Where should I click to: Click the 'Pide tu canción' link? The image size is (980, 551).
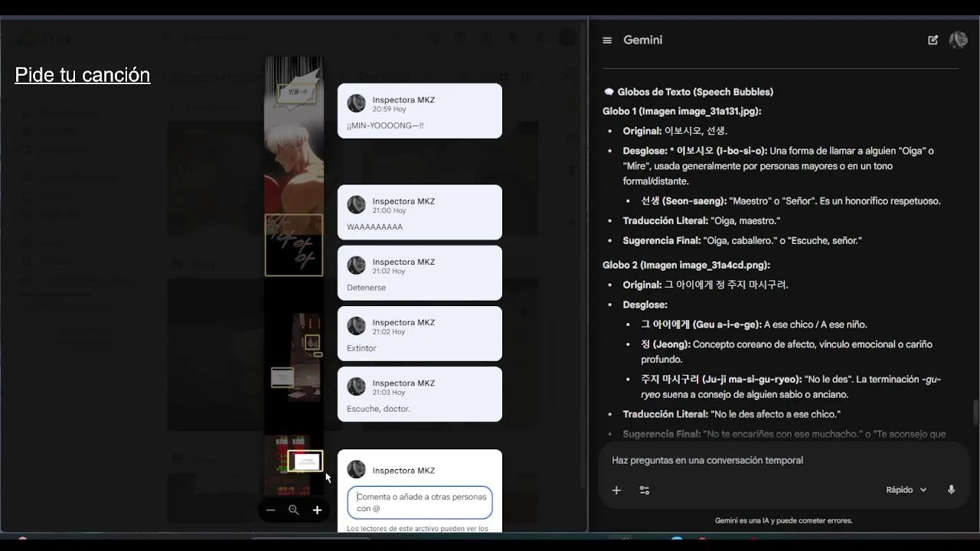83,75
